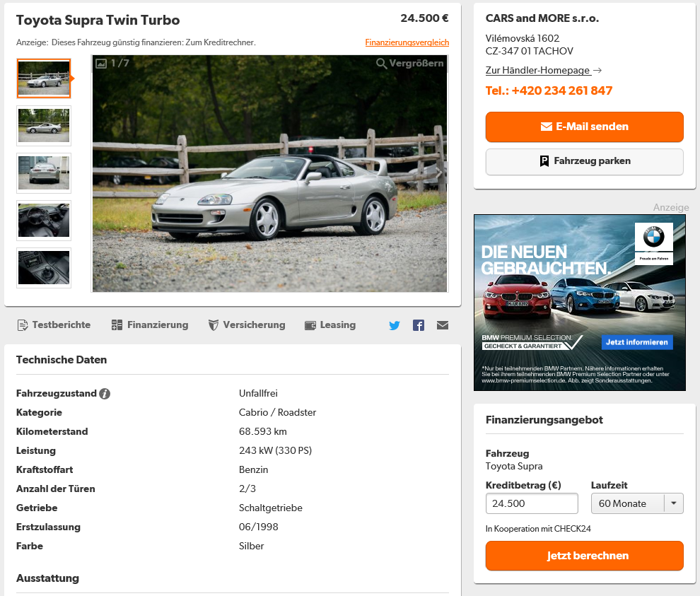Screen dimensions: 700x596
Task: Click the Vergrößern magnifier icon
Action: pos(381,64)
